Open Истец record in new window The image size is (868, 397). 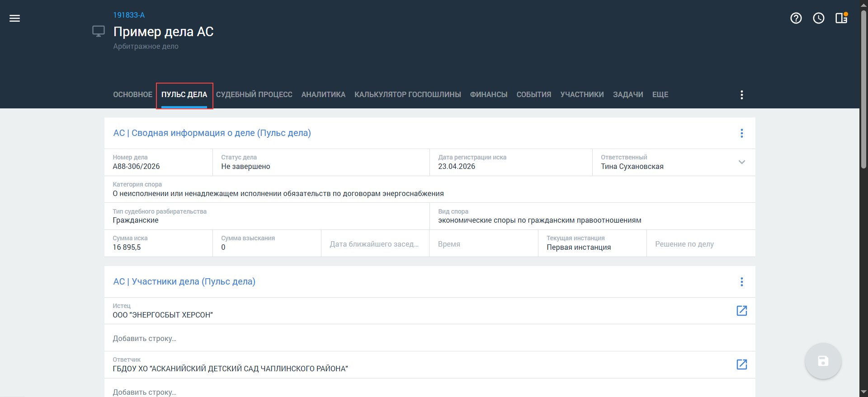[741, 311]
